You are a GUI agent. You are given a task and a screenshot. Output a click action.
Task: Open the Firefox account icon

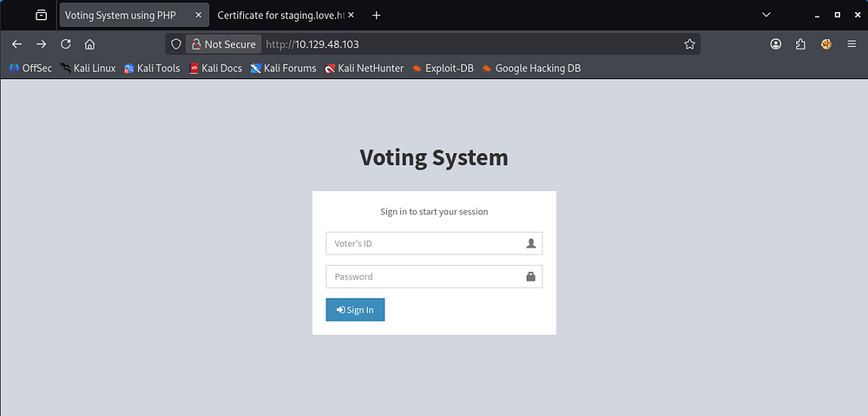pyautogui.click(x=776, y=44)
